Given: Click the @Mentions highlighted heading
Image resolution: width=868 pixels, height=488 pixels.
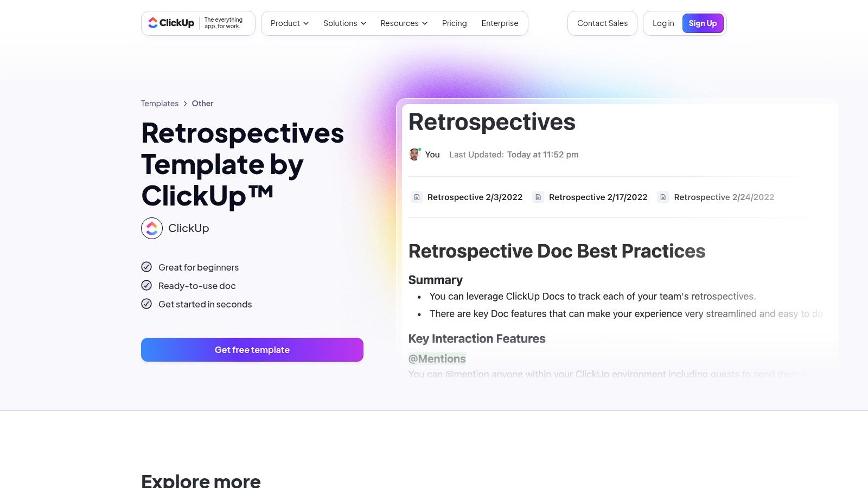Looking at the screenshot, I should click(437, 358).
